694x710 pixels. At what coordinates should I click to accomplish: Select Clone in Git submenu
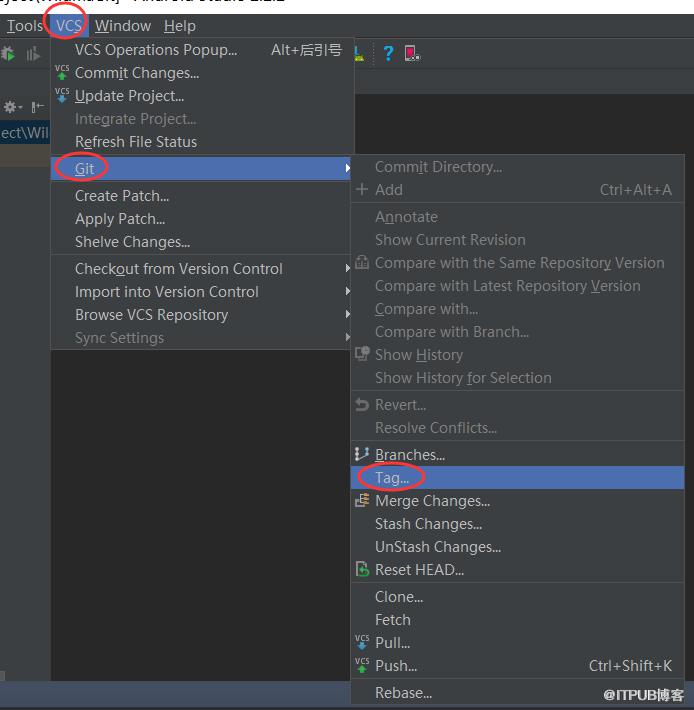pos(517,597)
